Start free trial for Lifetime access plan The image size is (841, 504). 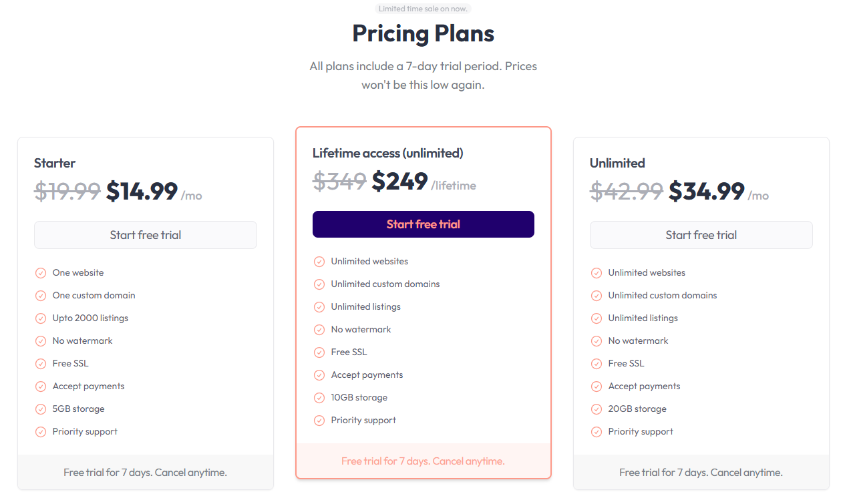[424, 224]
